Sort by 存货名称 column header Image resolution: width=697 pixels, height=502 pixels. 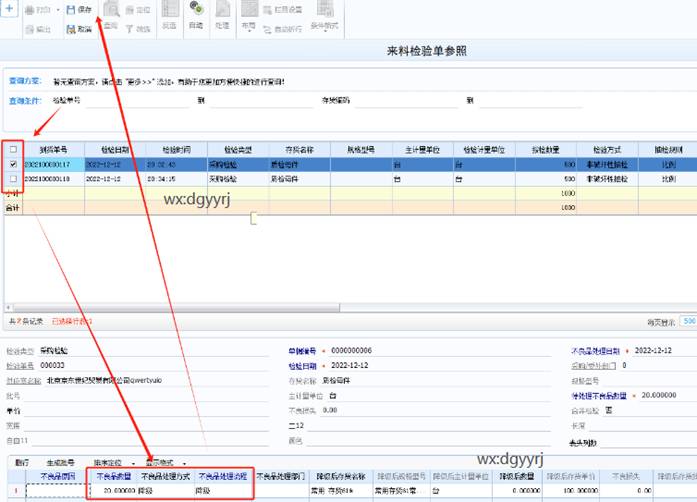point(300,150)
